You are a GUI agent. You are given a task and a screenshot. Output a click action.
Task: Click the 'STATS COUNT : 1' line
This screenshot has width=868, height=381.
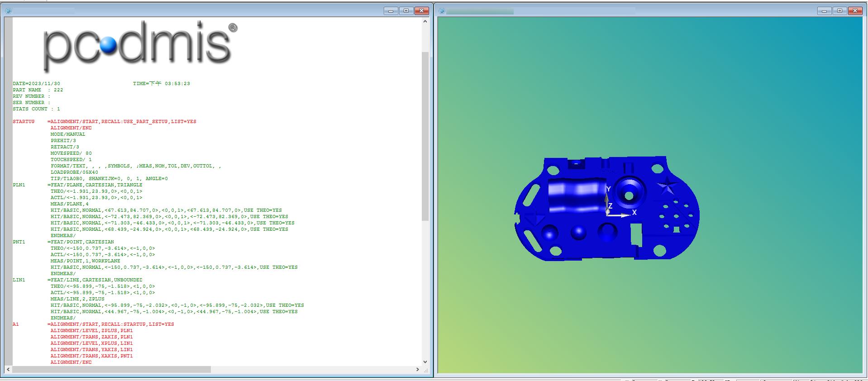[x=36, y=109]
